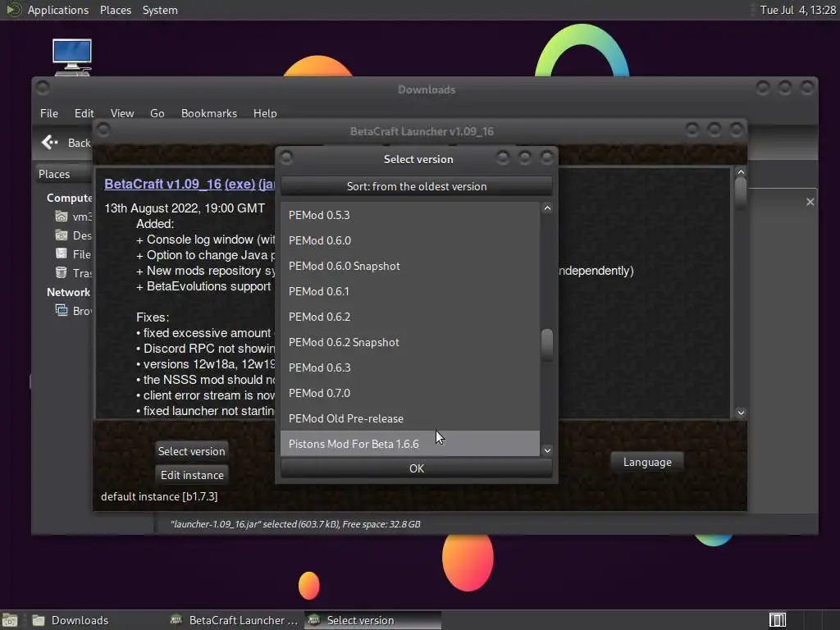Click the workspace switcher in bottom panel
This screenshot has width=840, height=630.
pyautogui.click(x=778, y=620)
